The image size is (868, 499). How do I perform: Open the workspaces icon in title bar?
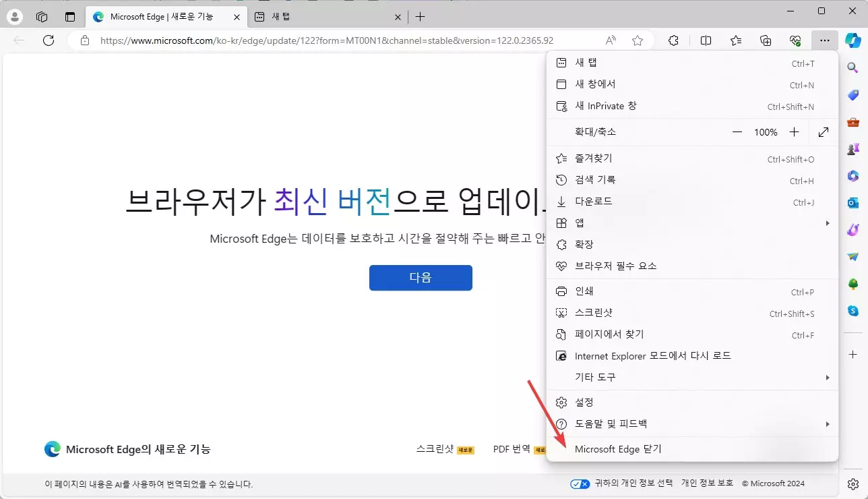point(42,17)
